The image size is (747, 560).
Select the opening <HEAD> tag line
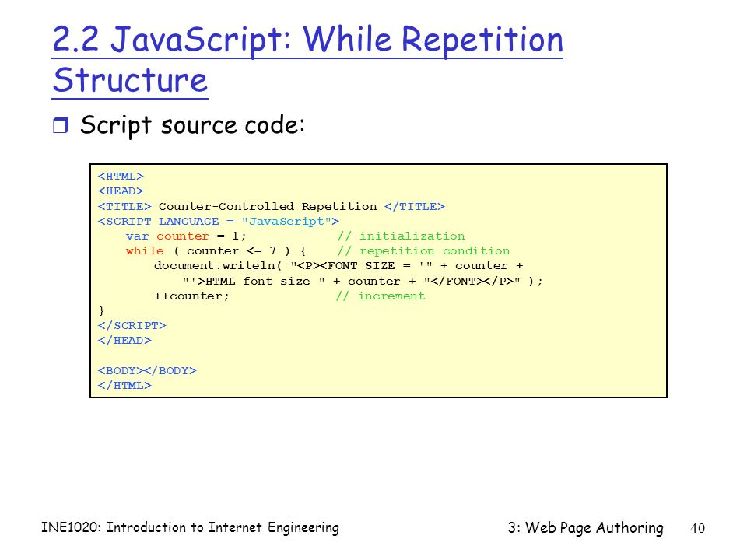pyautogui.click(x=121, y=191)
